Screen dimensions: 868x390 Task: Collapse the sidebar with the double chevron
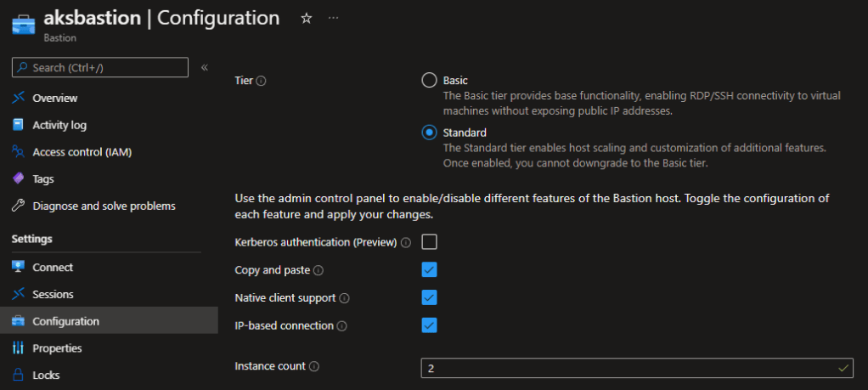pyautogui.click(x=205, y=67)
